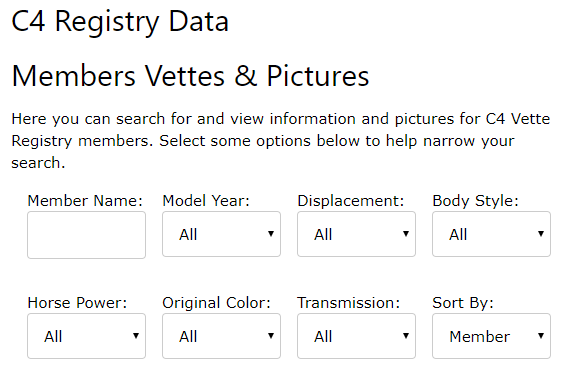The height and width of the screenshot is (378, 576).
Task: Open the Model Year dropdown
Action: pos(221,234)
